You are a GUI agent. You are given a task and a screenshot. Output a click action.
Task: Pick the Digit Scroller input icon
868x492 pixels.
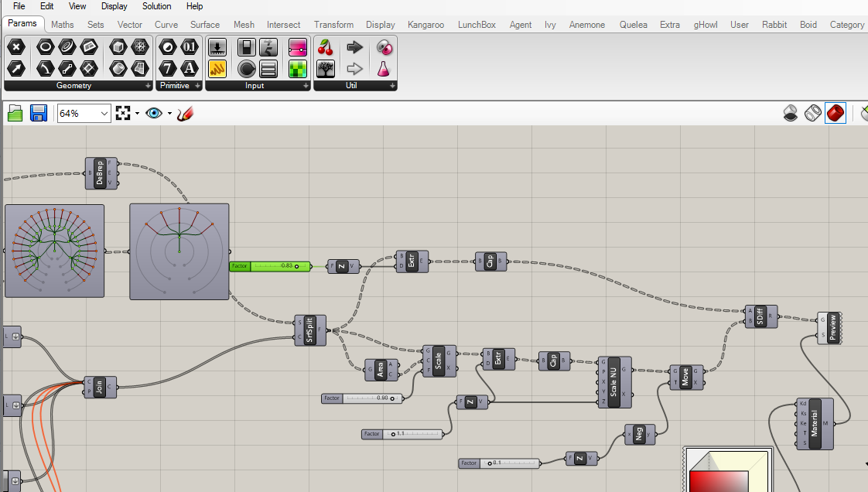pyautogui.click(x=268, y=47)
